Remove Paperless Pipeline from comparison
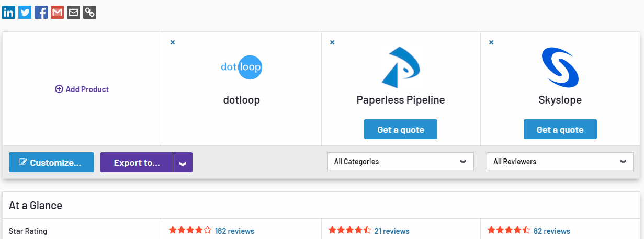 tap(332, 42)
